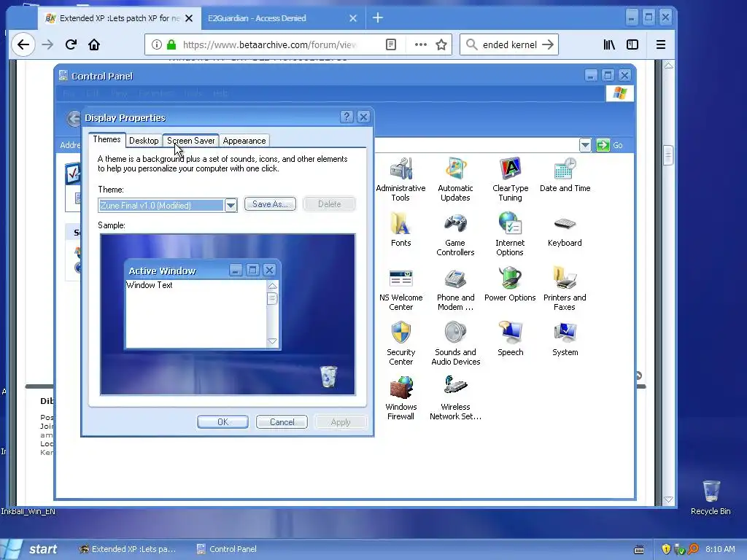Click OK in Display Properties

222,422
